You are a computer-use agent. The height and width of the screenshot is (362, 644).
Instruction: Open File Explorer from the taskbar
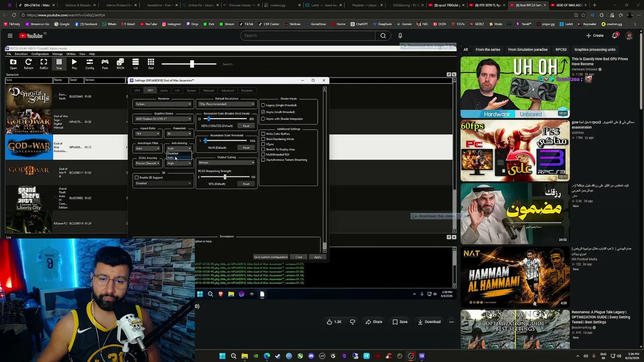tap(245, 356)
